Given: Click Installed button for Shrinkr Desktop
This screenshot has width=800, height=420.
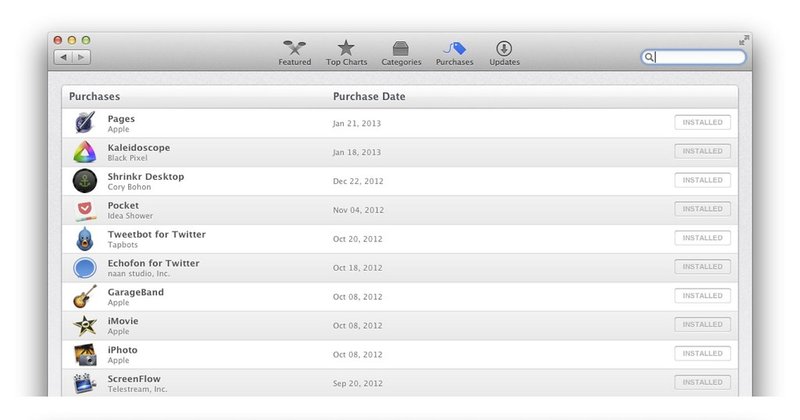Looking at the screenshot, I should pos(702,180).
